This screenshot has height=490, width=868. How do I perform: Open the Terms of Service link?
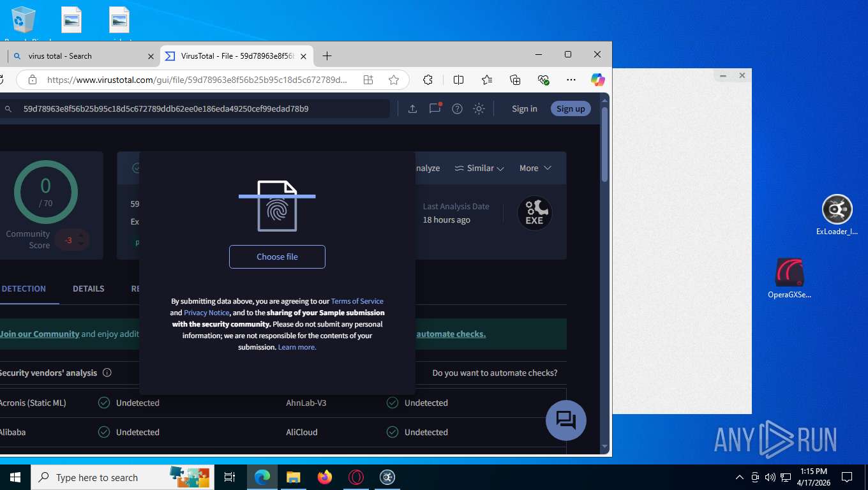(x=357, y=301)
